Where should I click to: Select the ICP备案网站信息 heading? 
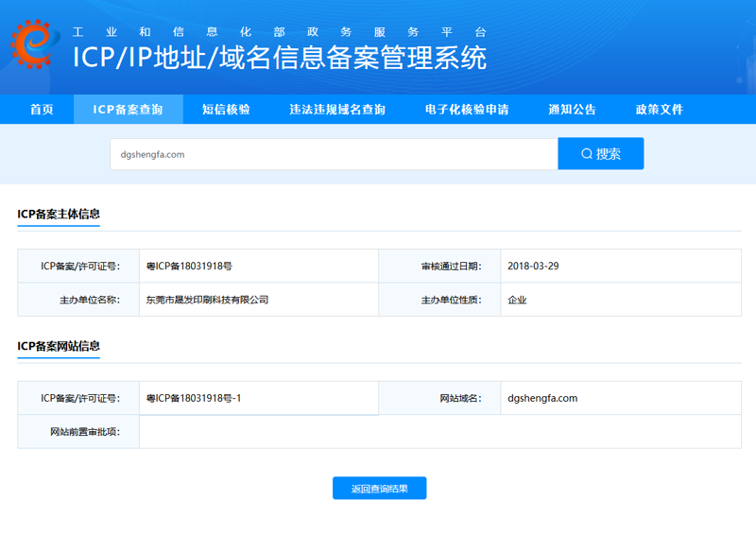tap(59, 346)
